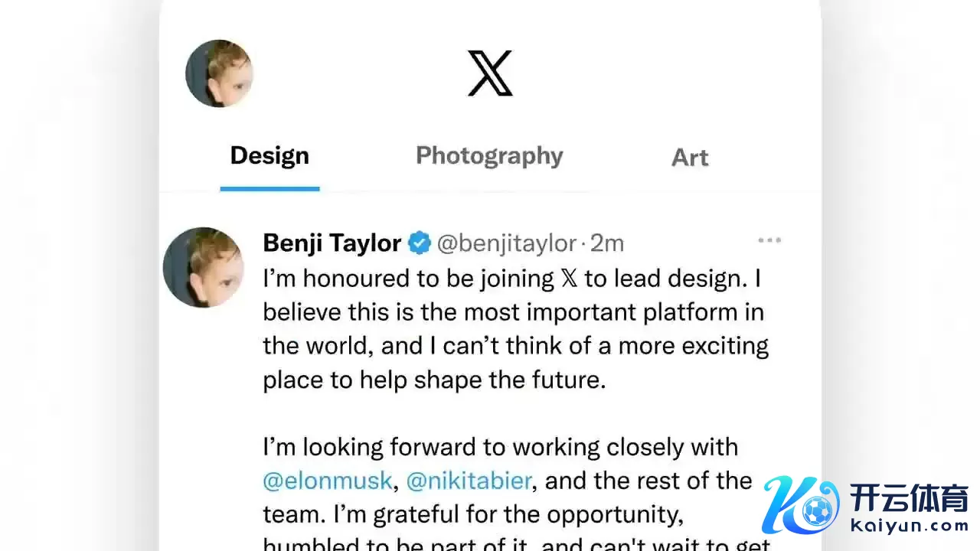
Task: Click the blue verified badge beside Benji Taylor
Action: coord(419,243)
